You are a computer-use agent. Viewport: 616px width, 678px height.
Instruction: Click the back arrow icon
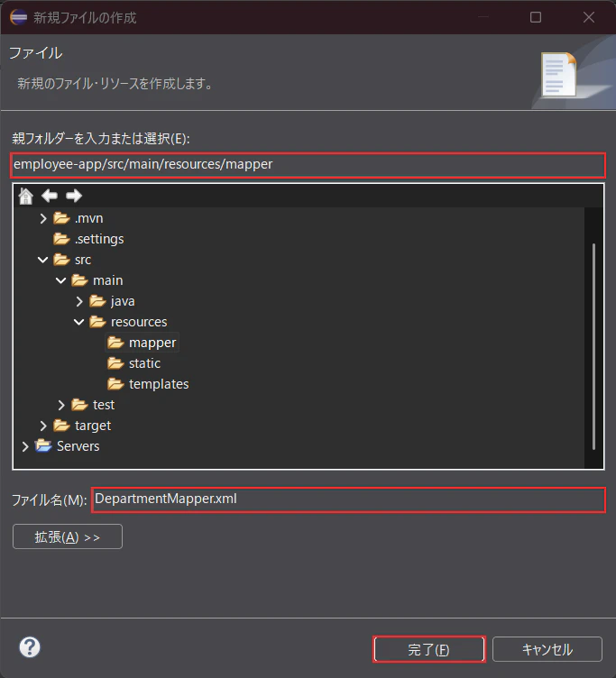coord(50,196)
